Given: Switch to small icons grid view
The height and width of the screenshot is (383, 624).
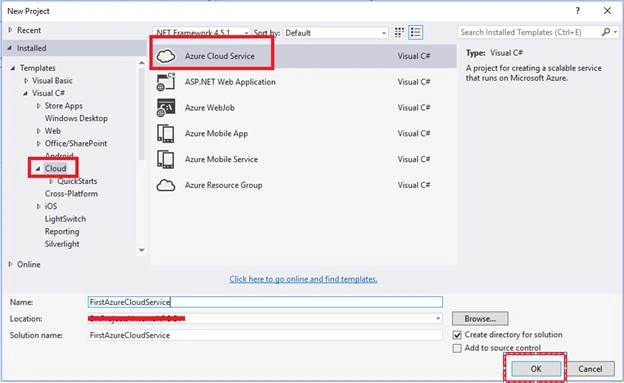Looking at the screenshot, I should pyautogui.click(x=399, y=33).
